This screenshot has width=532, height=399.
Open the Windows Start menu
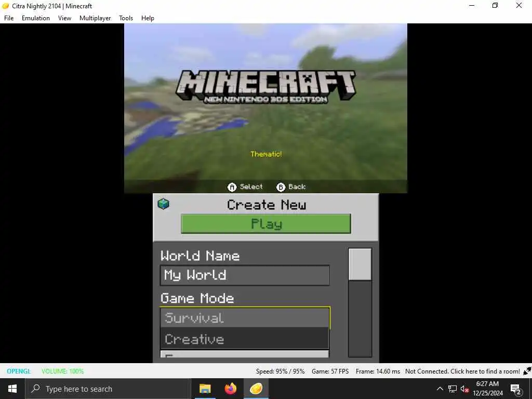point(12,389)
